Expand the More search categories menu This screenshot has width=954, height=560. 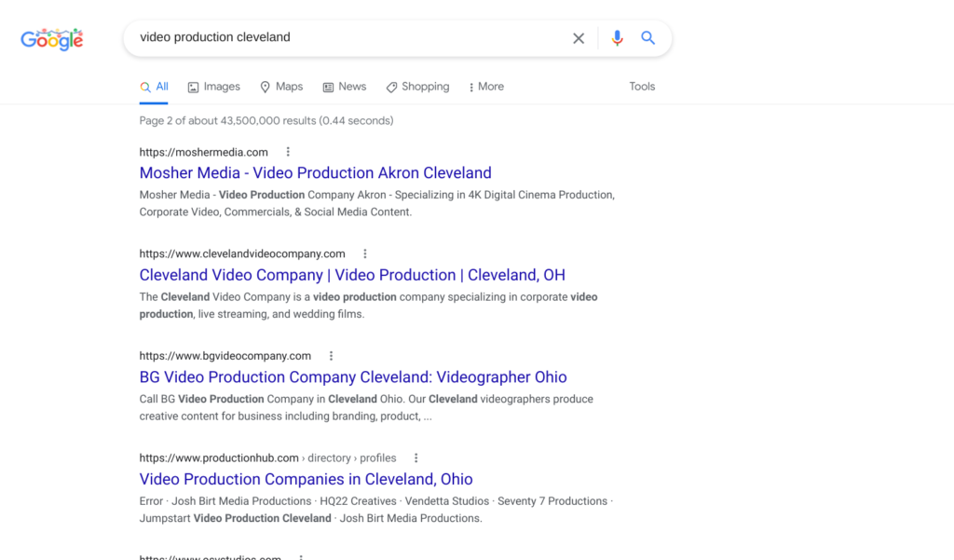485,87
